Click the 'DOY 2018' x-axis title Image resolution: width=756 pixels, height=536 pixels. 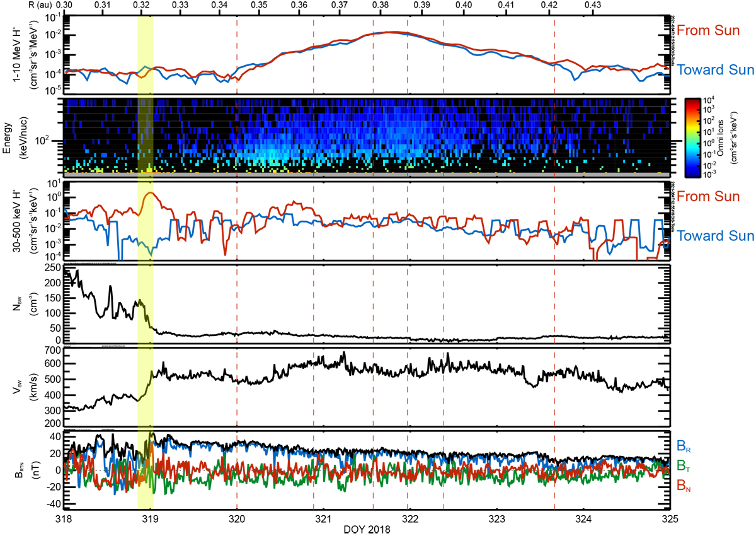[365, 530]
